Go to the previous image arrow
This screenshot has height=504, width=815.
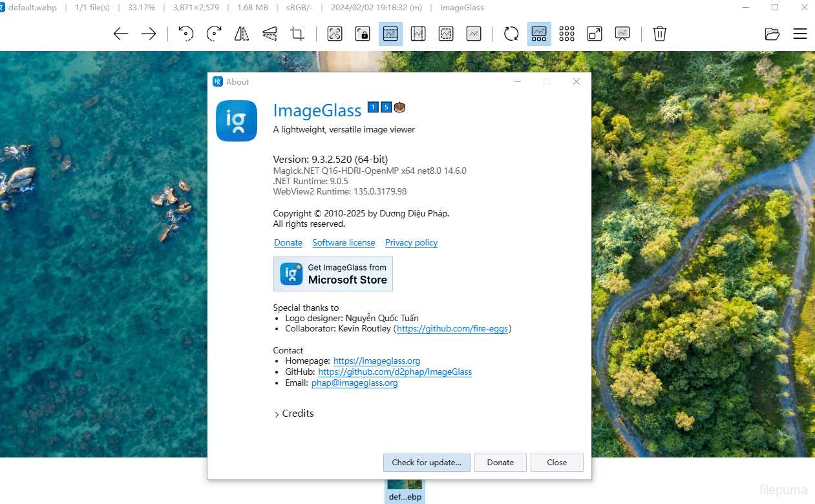point(121,34)
